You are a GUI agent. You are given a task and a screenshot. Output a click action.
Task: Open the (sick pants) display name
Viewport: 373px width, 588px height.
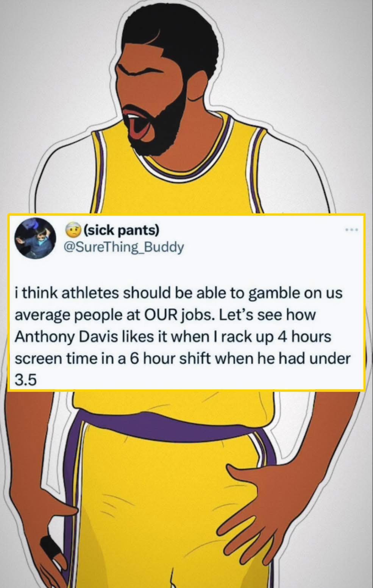(120, 230)
